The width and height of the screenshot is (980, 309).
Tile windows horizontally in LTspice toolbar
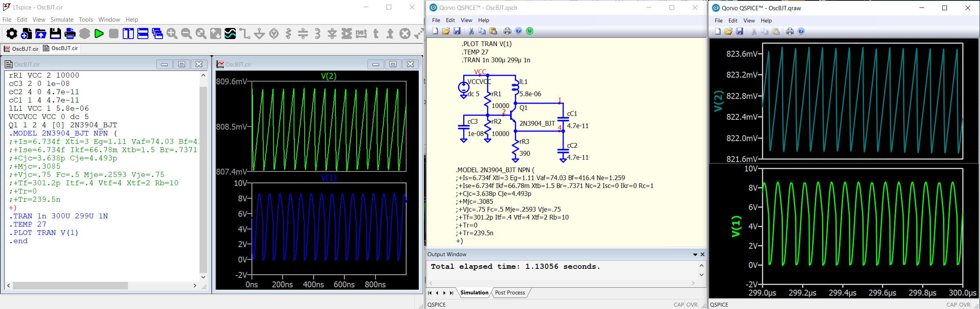143,34
